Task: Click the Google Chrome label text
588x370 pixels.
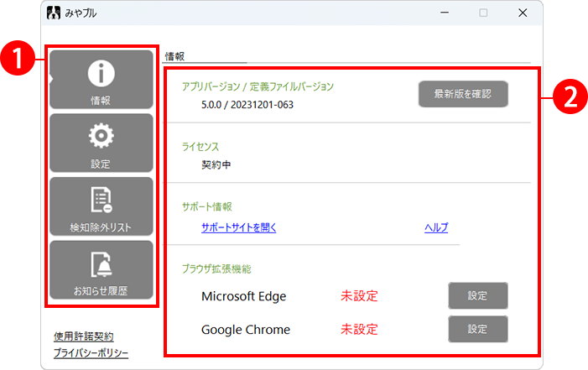Action: tap(246, 330)
